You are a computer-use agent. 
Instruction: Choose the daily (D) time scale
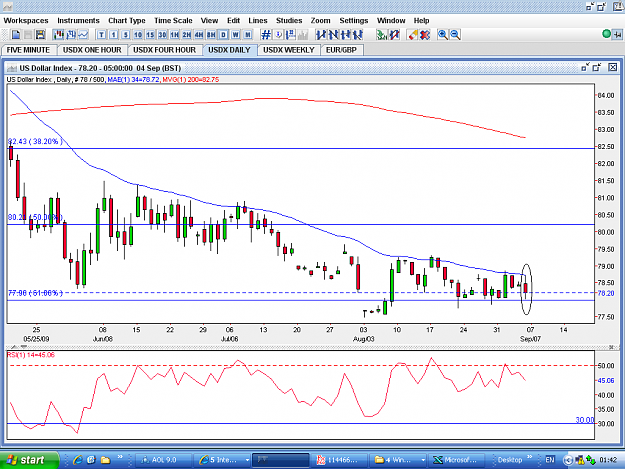tap(224, 35)
